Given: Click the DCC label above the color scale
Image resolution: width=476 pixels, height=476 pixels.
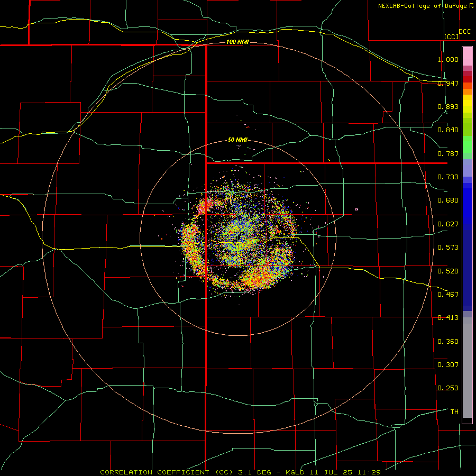Looking at the screenshot, I should (x=464, y=32).
